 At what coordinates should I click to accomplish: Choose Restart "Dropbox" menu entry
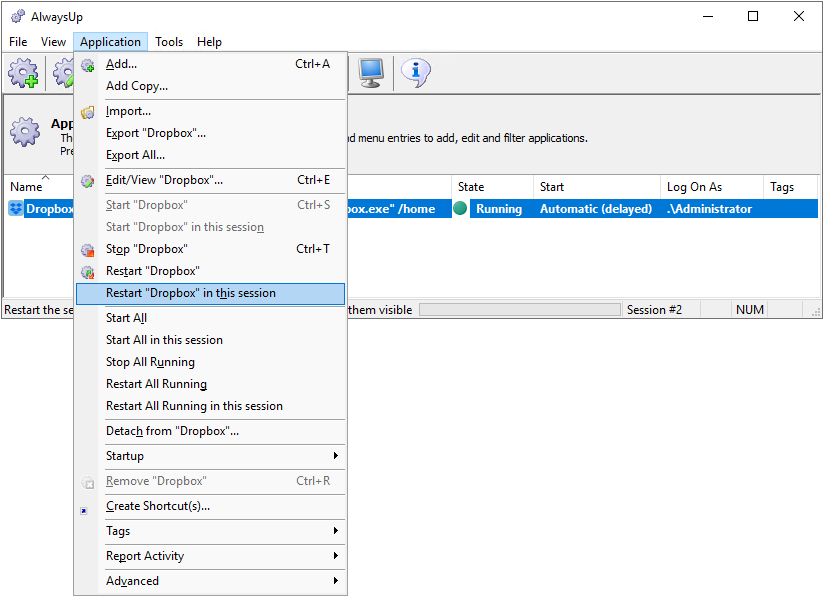coord(210,271)
